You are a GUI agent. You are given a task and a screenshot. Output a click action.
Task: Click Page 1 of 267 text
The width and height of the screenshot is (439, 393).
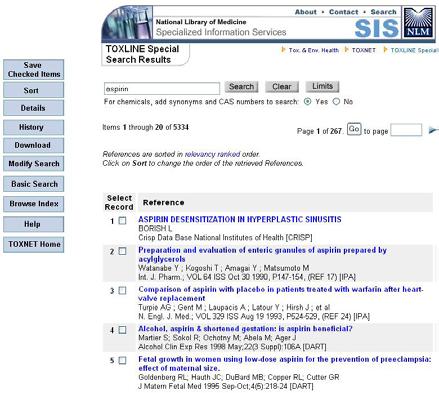coord(319,131)
